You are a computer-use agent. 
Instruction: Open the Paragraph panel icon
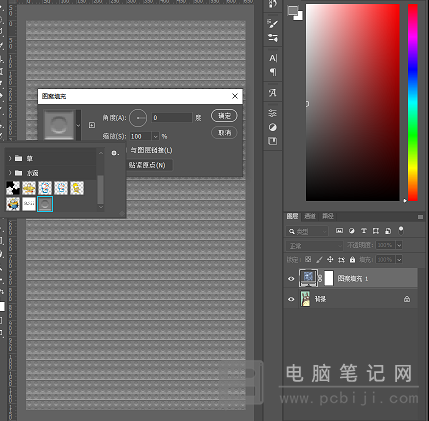[x=273, y=72]
